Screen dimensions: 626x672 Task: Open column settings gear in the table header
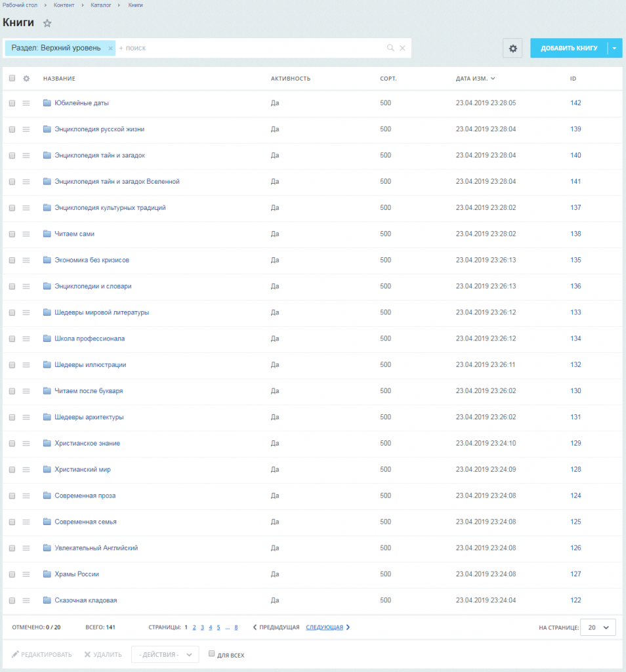click(x=26, y=79)
